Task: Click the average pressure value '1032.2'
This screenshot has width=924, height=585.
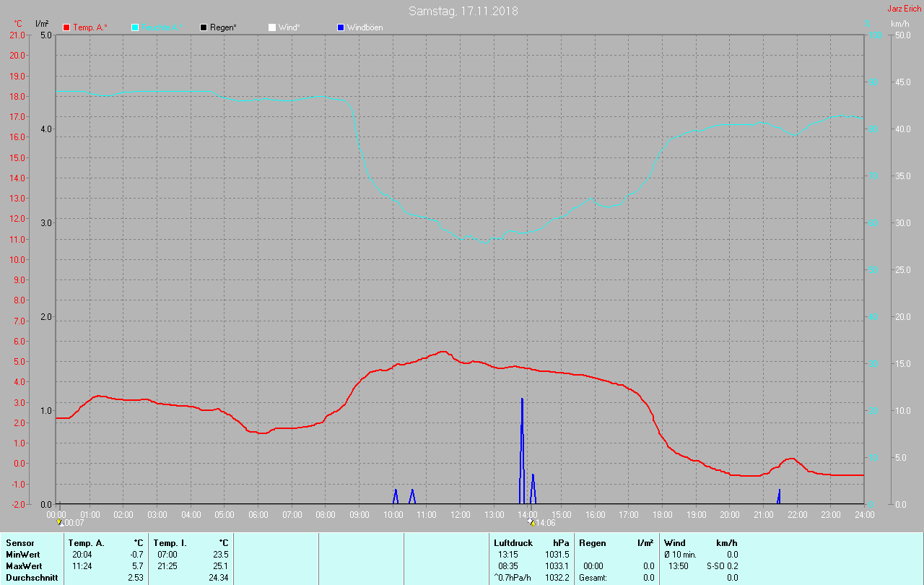Action: (x=557, y=577)
